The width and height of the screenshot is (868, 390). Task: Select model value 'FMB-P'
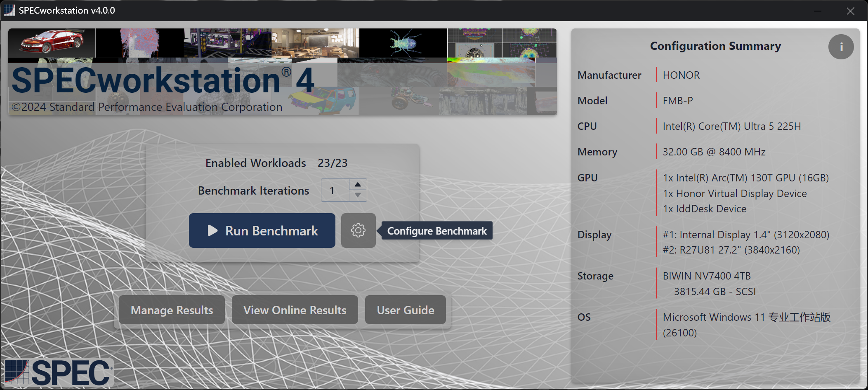pos(678,101)
